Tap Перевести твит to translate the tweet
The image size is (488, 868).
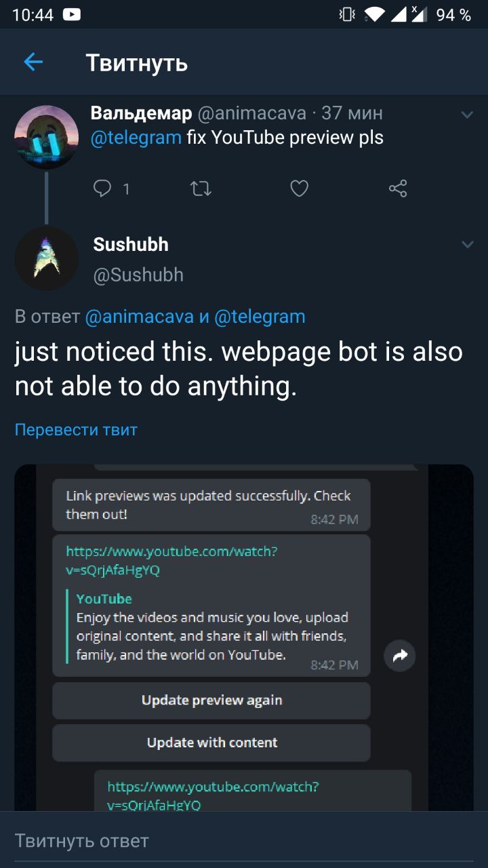[x=76, y=430]
